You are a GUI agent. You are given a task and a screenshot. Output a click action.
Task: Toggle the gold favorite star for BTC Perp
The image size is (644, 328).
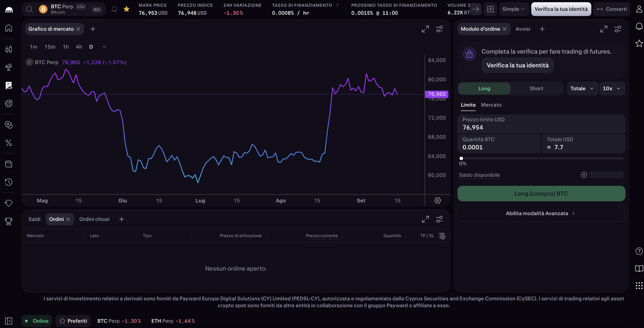pyautogui.click(x=126, y=9)
